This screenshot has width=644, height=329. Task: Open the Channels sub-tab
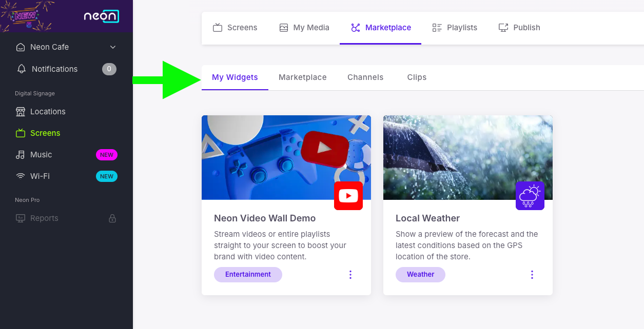(x=365, y=77)
